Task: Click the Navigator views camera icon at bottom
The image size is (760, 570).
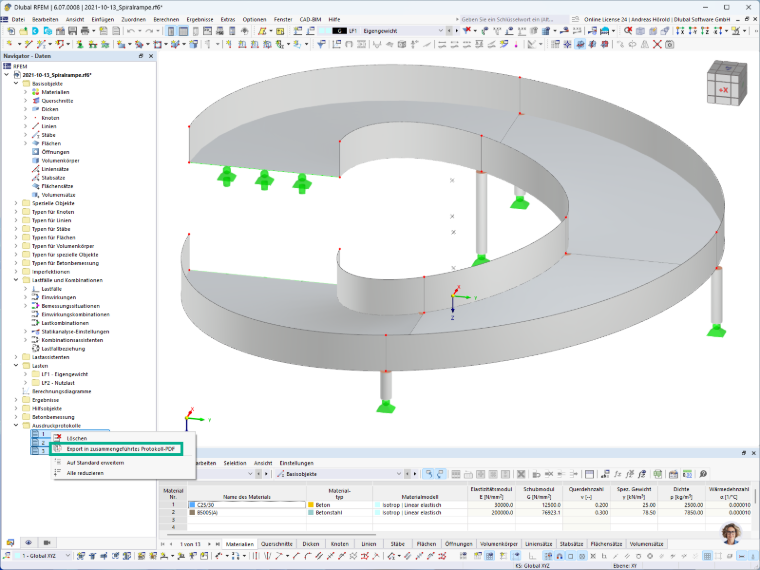Action: click(x=47, y=542)
